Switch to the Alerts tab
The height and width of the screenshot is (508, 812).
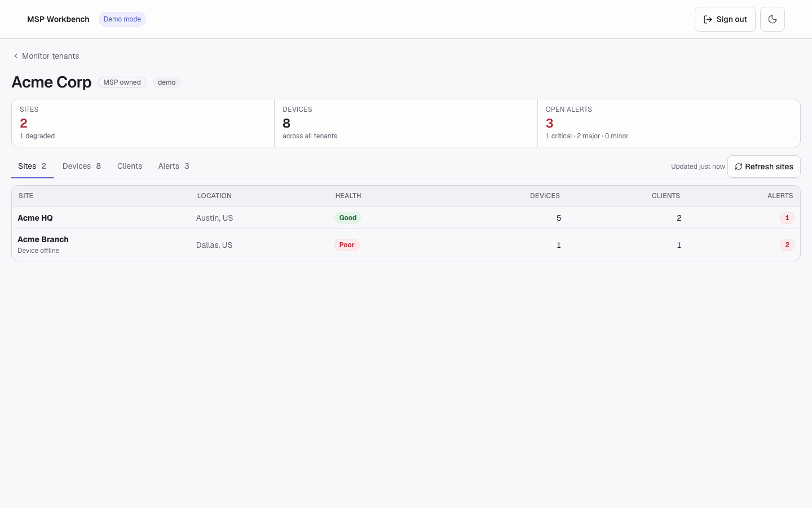[x=174, y=166]
